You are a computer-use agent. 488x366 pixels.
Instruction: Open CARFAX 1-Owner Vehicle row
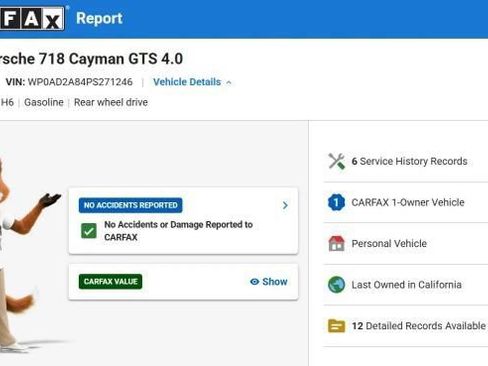tap(406, 203)
